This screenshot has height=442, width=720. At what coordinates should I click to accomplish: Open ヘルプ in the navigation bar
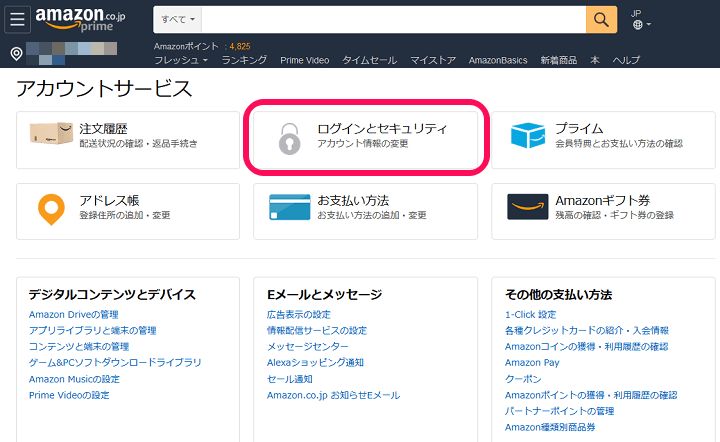[x=626, y=60]
